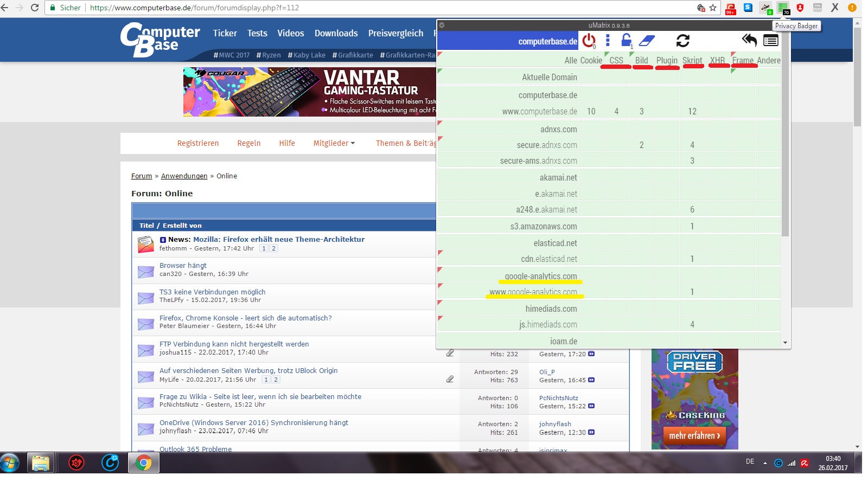Open the Hilfe forum link
This screenshot has width=868, height=488.
click(287, 143)
